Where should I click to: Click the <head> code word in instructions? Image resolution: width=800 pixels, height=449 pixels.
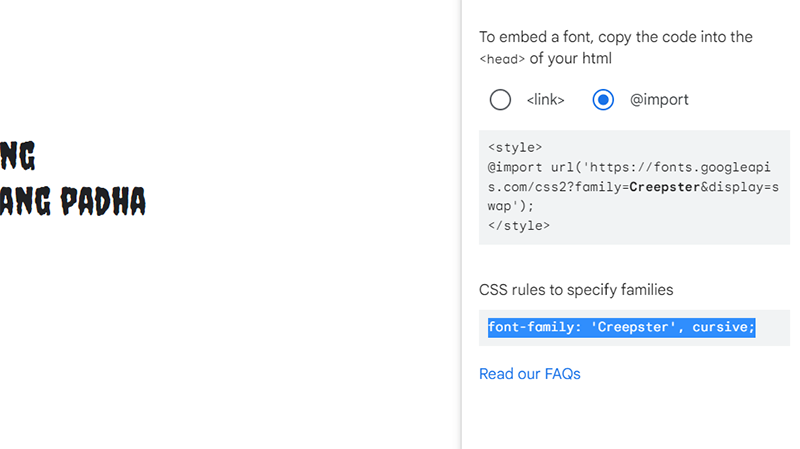pyautogui.click(x=502, y=59)
